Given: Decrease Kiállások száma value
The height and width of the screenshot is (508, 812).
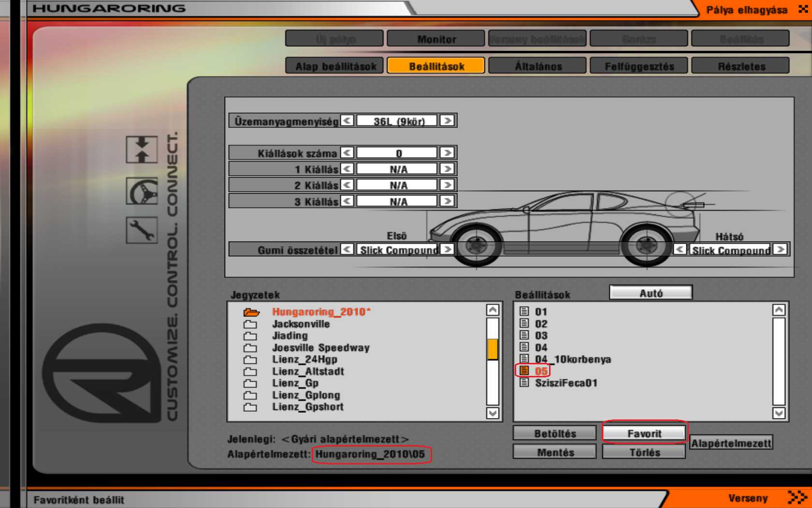Looking at the screenshot, I should click(347, 153).
